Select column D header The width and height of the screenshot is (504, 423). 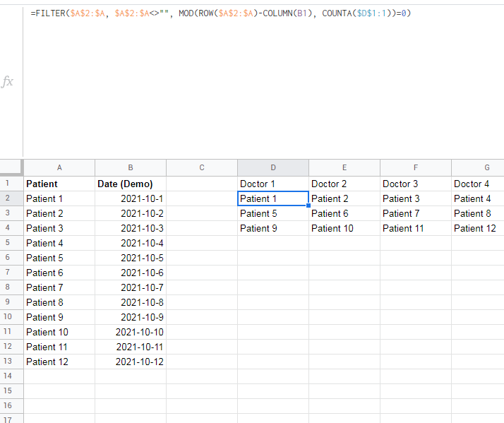(x=273, y=167)
